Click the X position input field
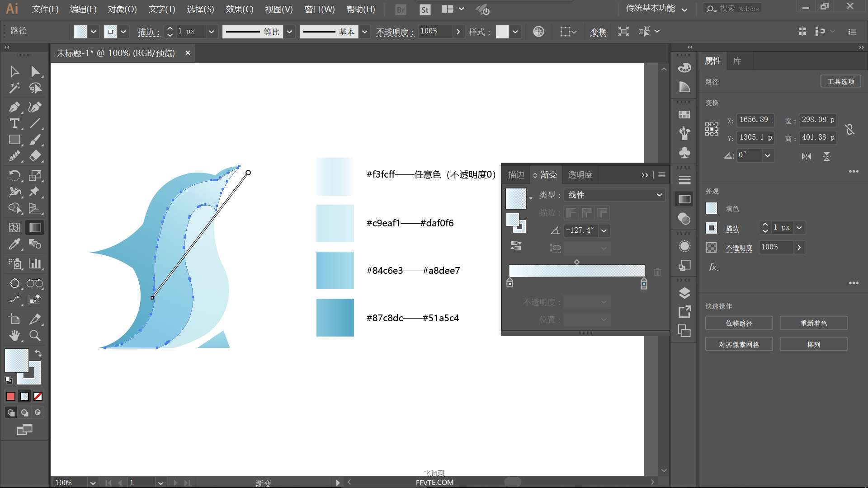868x488 pixels. [x=754, y=120]
